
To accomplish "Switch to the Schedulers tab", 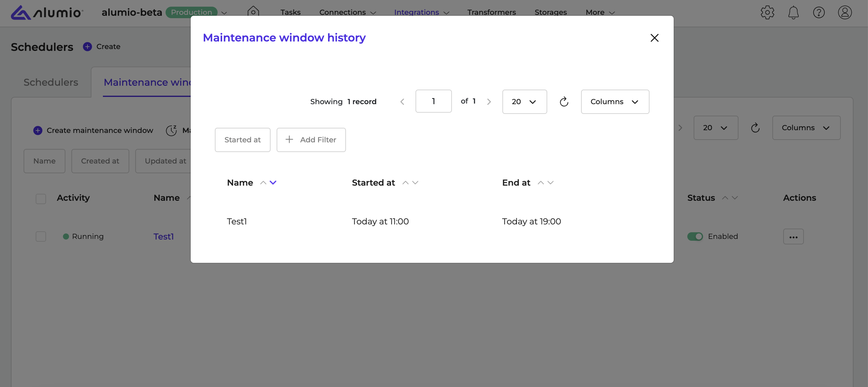I will [x=51, y=82].
